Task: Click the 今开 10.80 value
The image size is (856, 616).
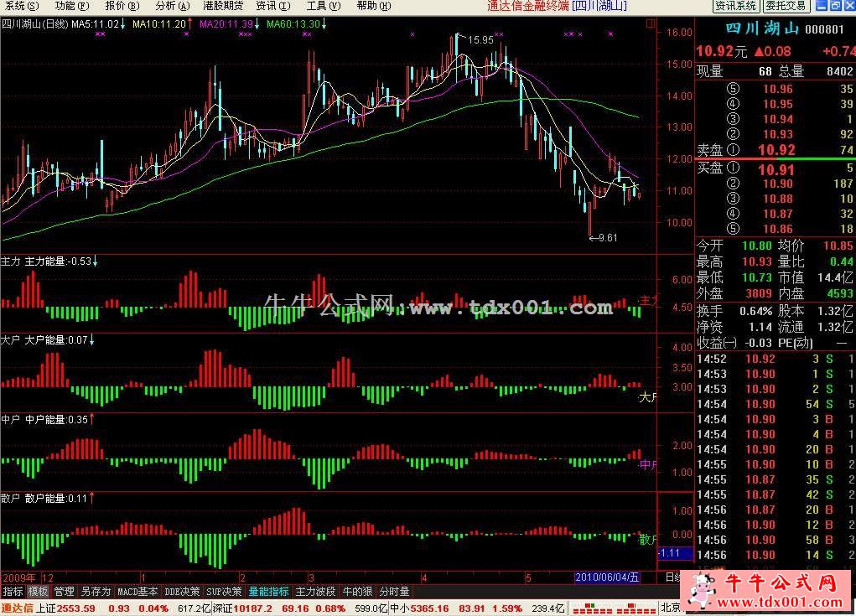Action: pos(756,246)
